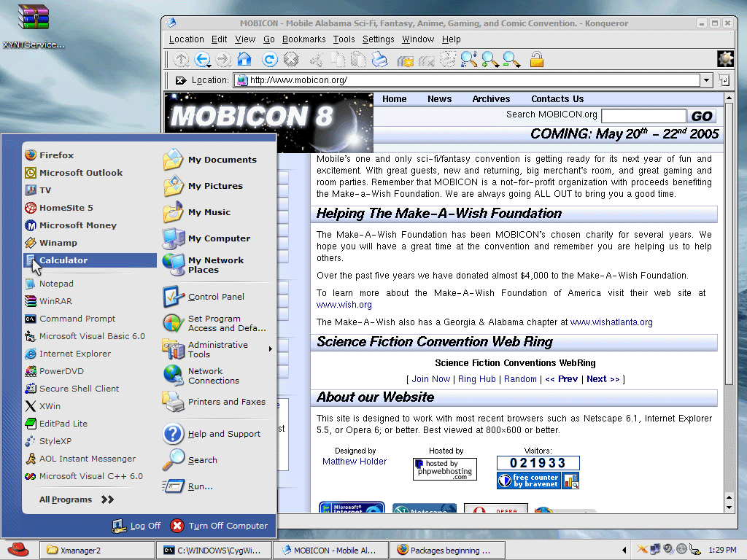Screen dimensions: 747x560
Task: Click the Cut scissors icon in Konqueror
Action: tap(317, 60)
